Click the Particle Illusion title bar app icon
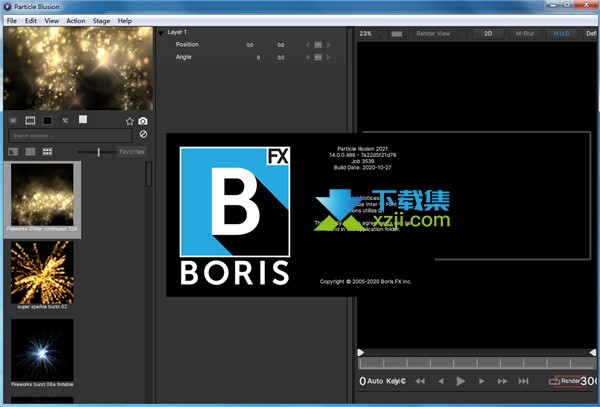The height and width of the screenshot is (407, 600). (x=7, y=7)
